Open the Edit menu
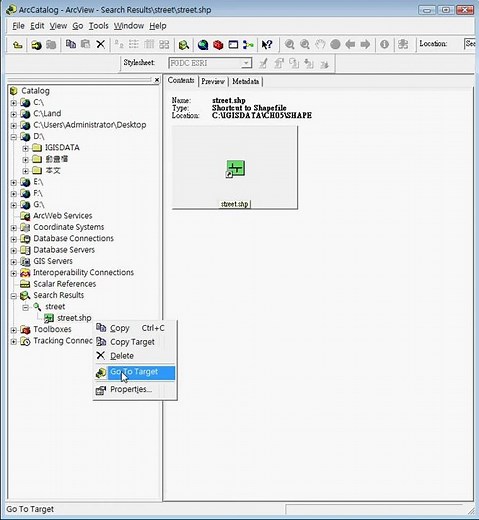Viewport: 479px width, 520px height. pyautogui.click(x=37, y=26)
